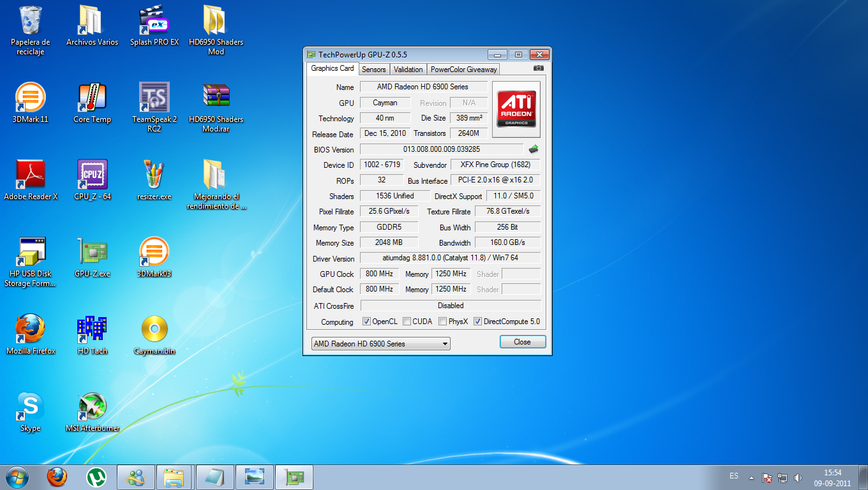
Task: Launch 3DMark 11 desktop shortcut
Action: click(x=31, y=98)
